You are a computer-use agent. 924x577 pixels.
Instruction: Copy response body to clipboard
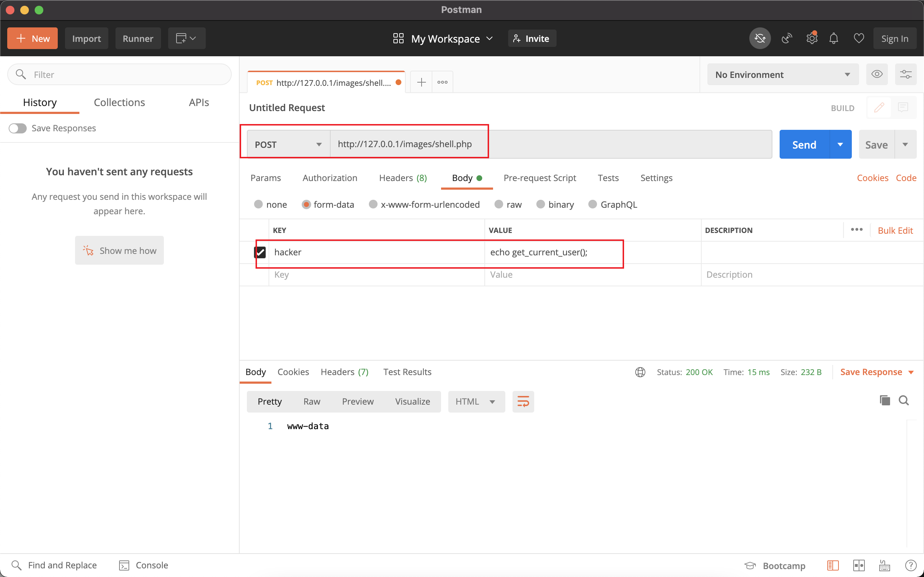[885, 400]
